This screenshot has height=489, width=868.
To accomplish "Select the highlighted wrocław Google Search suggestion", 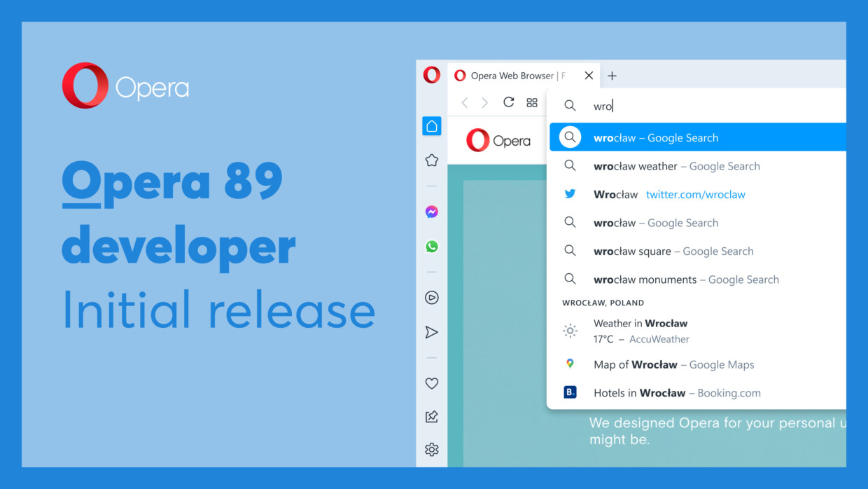I will pos(657,137).
